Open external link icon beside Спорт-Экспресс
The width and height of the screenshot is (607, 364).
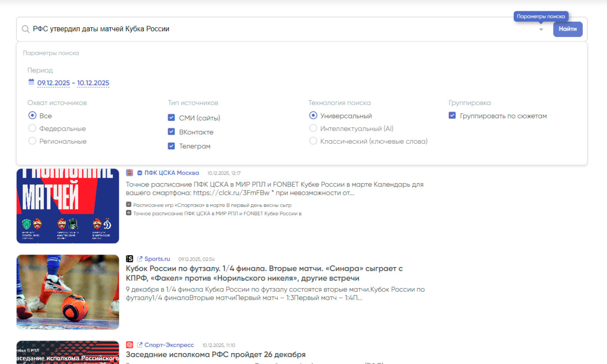click(140, 345)
